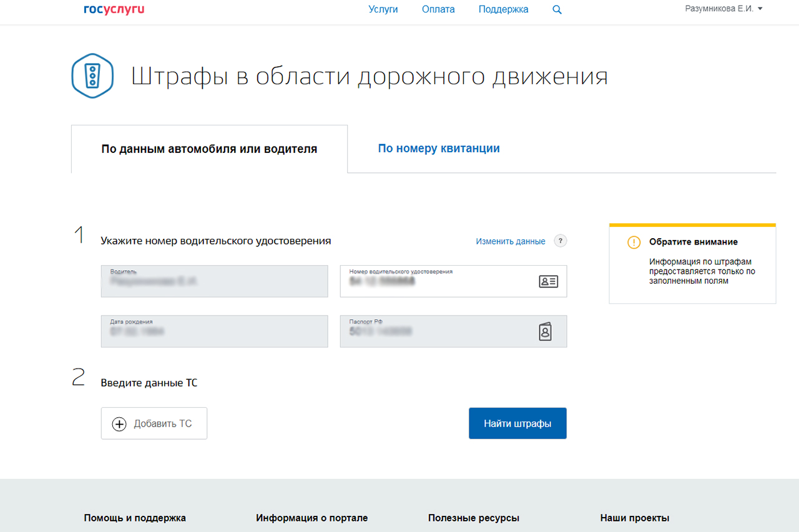Click the Дата рождения field
799x532 pixels.
(x=214, y=331)
